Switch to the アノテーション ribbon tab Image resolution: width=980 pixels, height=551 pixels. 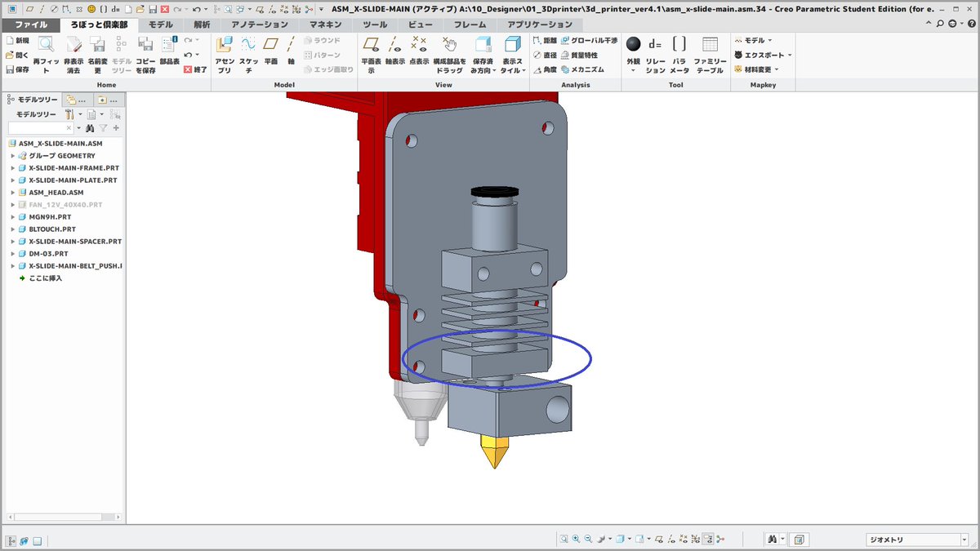[x=260, y=24]
